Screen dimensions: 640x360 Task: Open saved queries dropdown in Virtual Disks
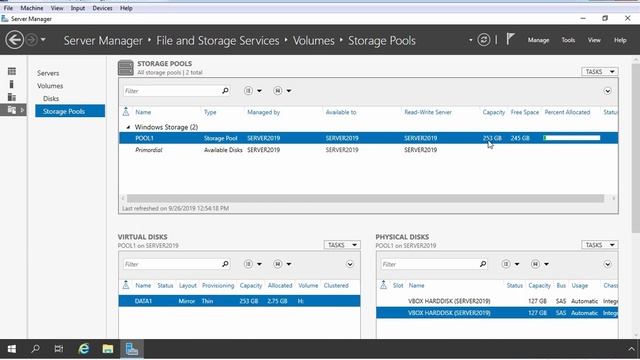(x=282, y=264)
